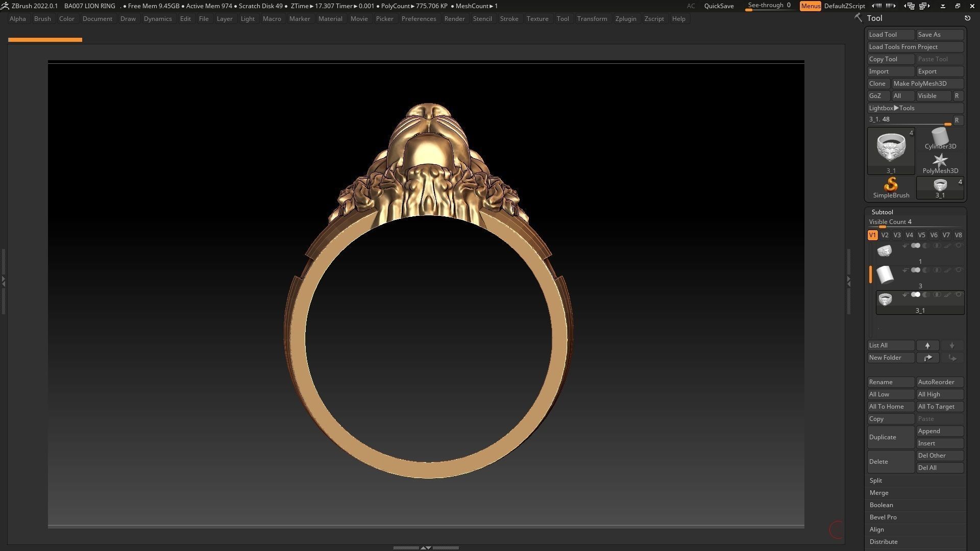Toggle union boolean mode on subtool 3_1

[x=916, y=295]
